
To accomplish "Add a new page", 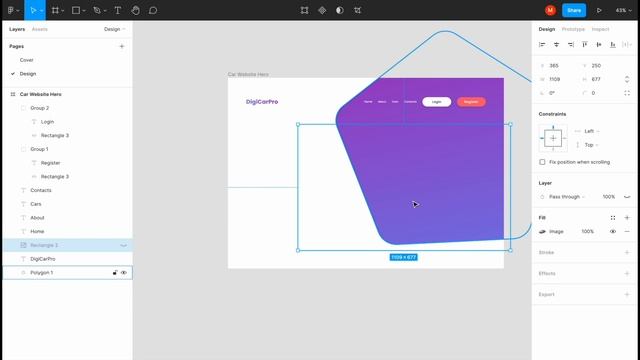I will pos(122,46).
